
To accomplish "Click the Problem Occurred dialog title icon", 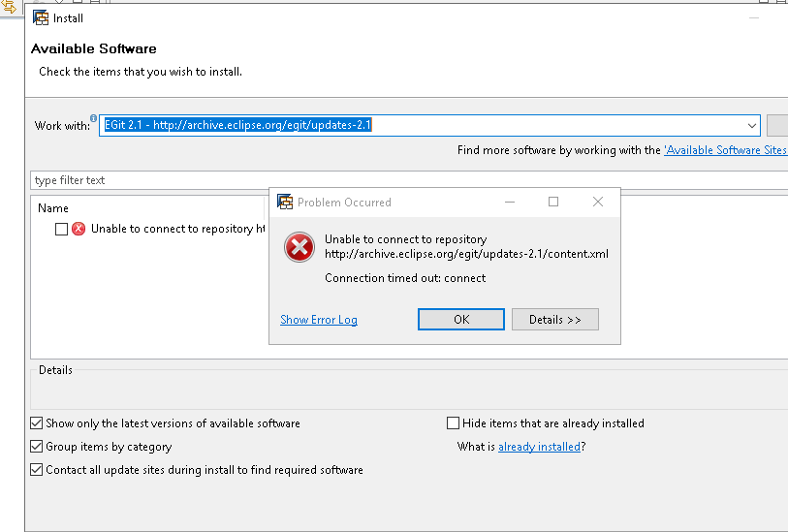I will pos(285,202).
